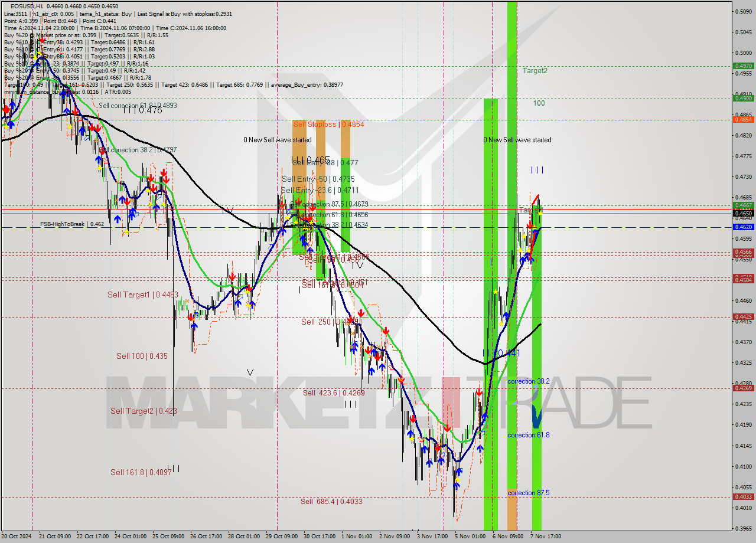Select the black 0.4650 current price tag
This screenshot has width=756, height=543.
(743, 213)
